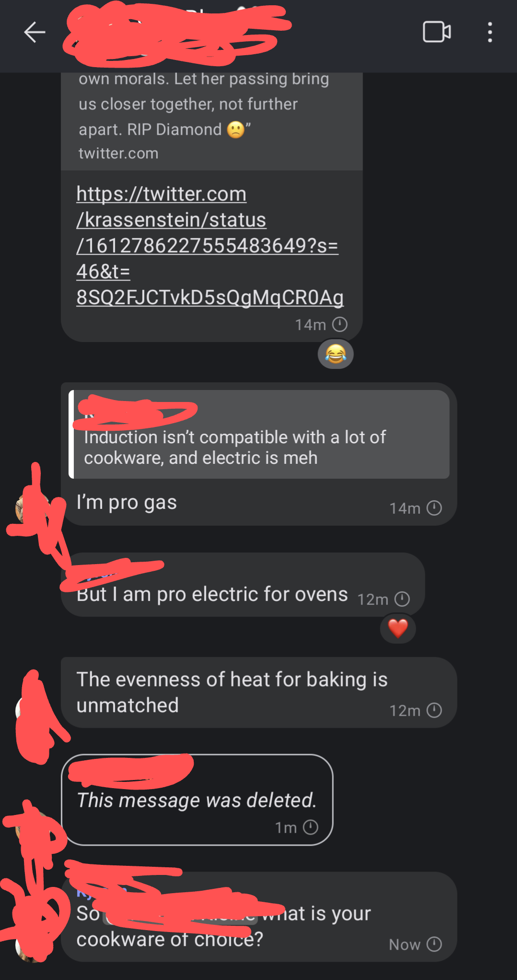
Task: Tap timer icon on deleted message
Action: click(x=311, y=827)
